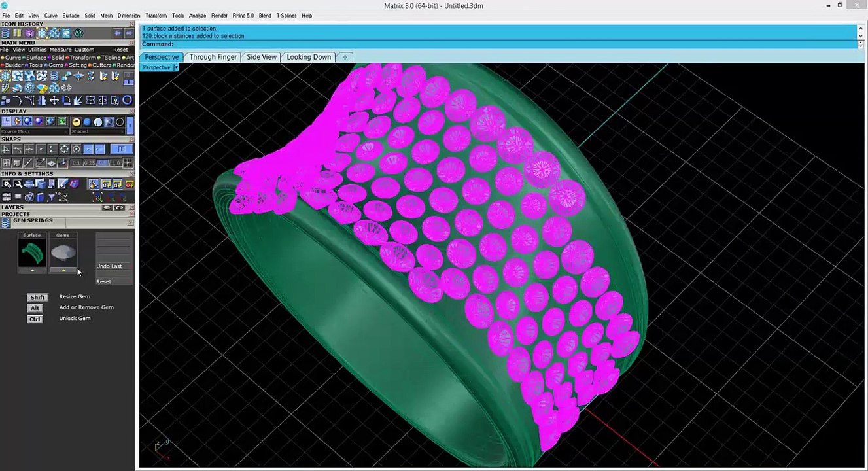
Task: Toggle the circular center snap in Snaps
Action: click(76, 149)
